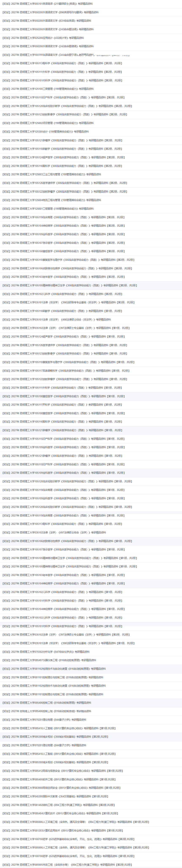Image resolution: width=182 pixels, height=868 pixels.
Task: Open 105116眼科学 第1册 link
Action: coord(62,422)
